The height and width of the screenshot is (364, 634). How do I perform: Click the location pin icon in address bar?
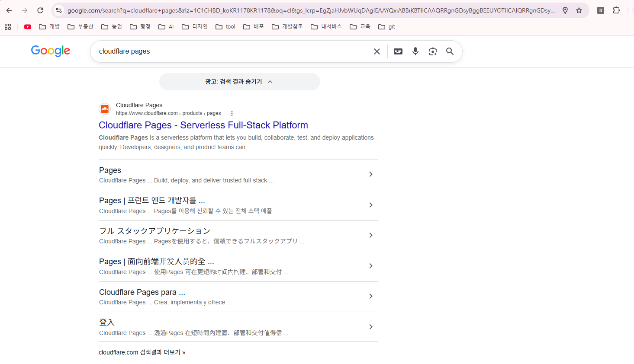point(565,10)
